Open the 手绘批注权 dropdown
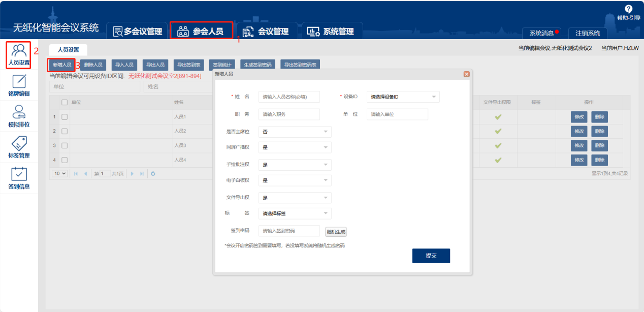The height and width of the screenshot is (312, 644). [x=295, y=165]
